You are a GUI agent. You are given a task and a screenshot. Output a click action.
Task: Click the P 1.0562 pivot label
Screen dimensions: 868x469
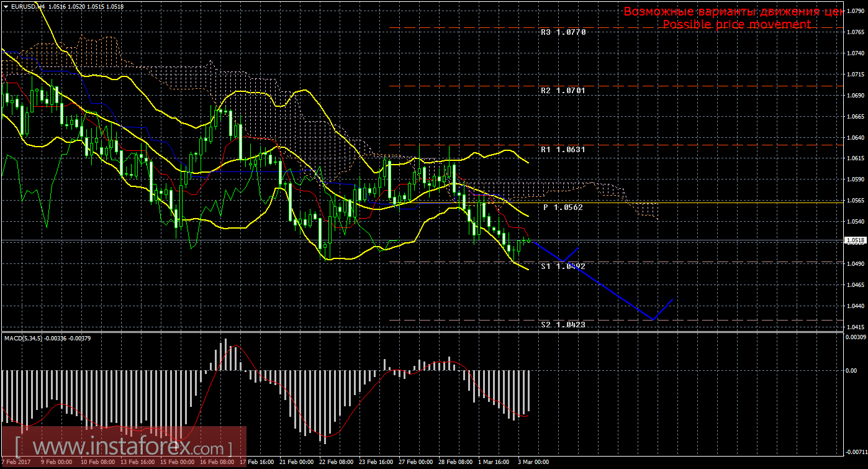click(563, 207)
